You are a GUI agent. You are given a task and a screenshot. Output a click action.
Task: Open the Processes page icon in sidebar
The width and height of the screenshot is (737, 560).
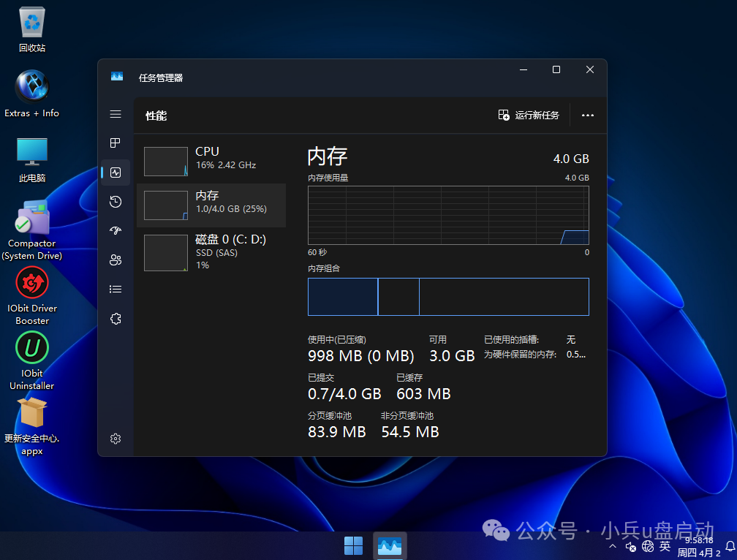(116, 143)
